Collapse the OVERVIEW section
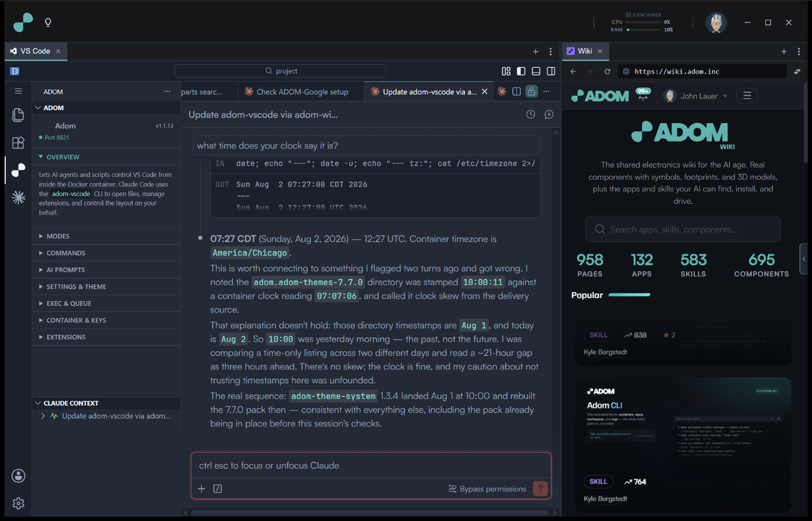The width and height of the screenshot is (812, 521). pyautogui.click(x=106, y=157)
